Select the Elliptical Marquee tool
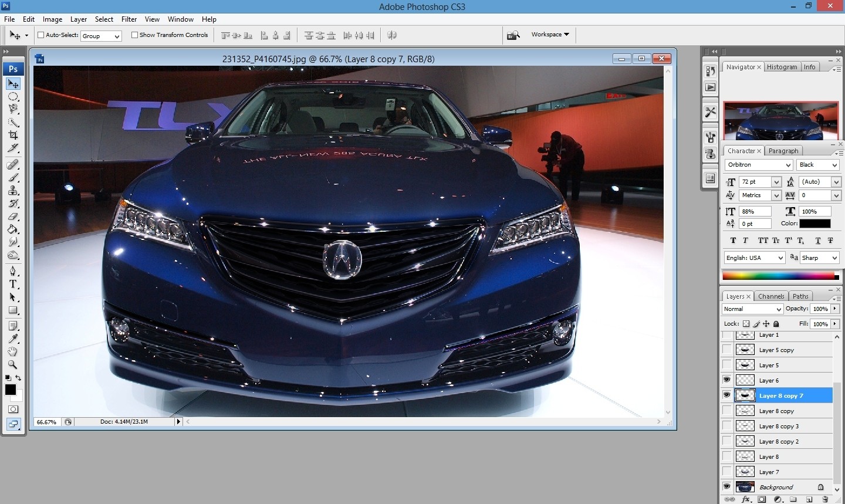 point(13,97)
